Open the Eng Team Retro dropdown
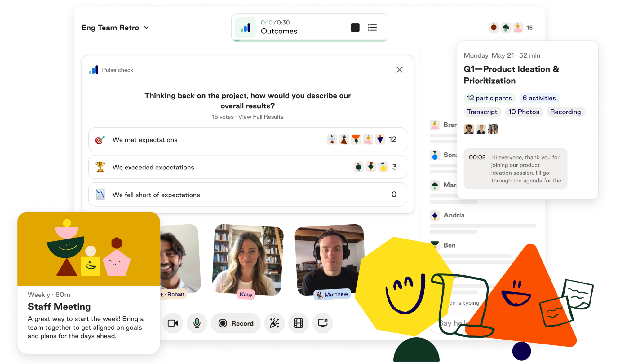 [x=115, y=28]
